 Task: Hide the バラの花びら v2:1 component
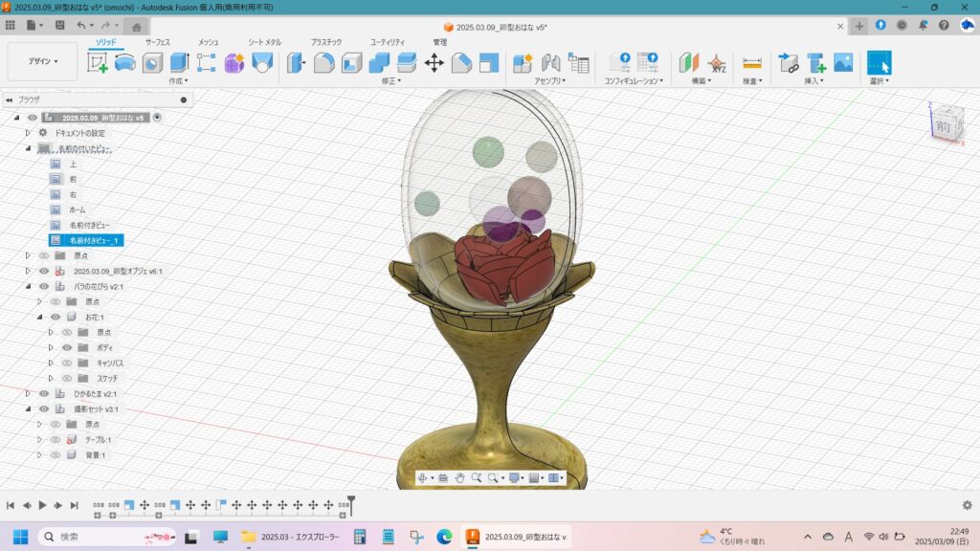coord(44,286)
